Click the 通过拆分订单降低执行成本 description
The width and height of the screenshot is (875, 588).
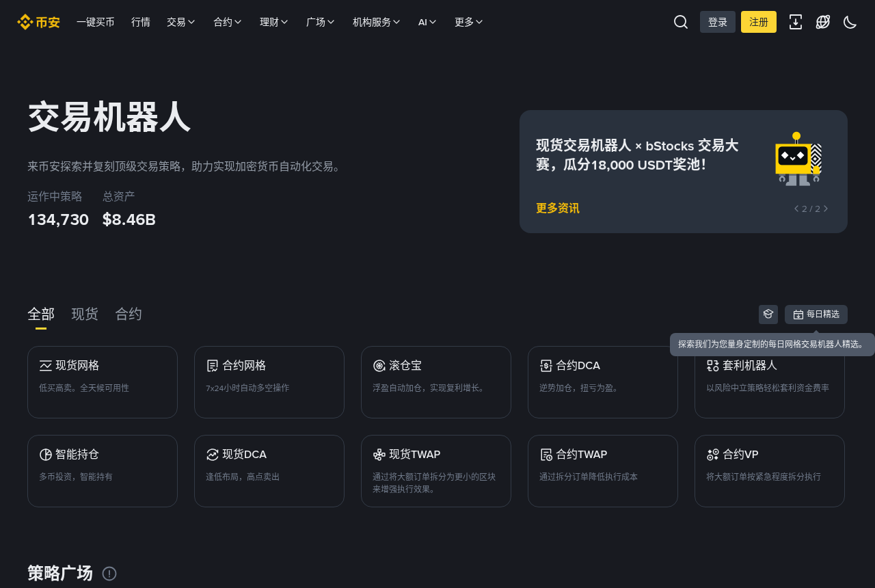[x=589, y=477]
